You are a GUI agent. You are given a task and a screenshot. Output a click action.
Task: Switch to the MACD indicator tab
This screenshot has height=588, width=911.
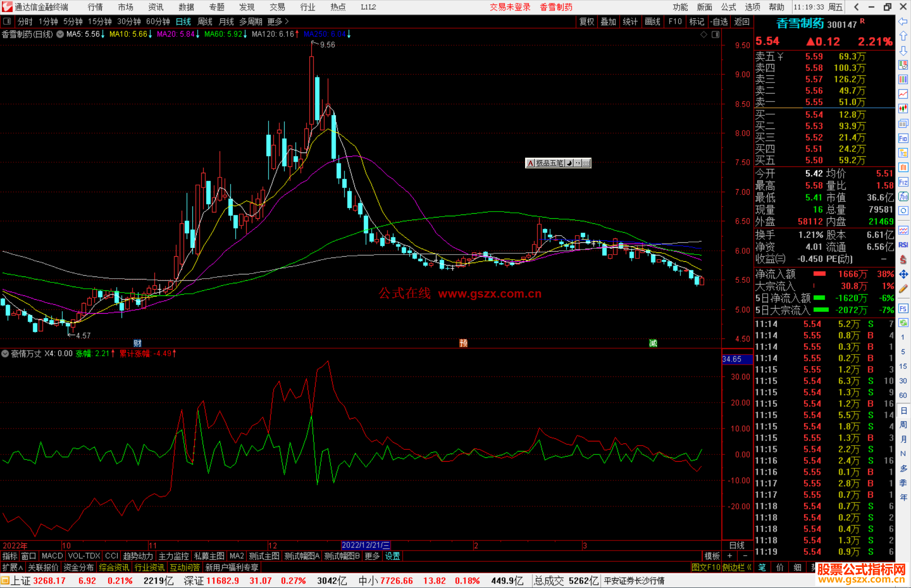point(52,556)
